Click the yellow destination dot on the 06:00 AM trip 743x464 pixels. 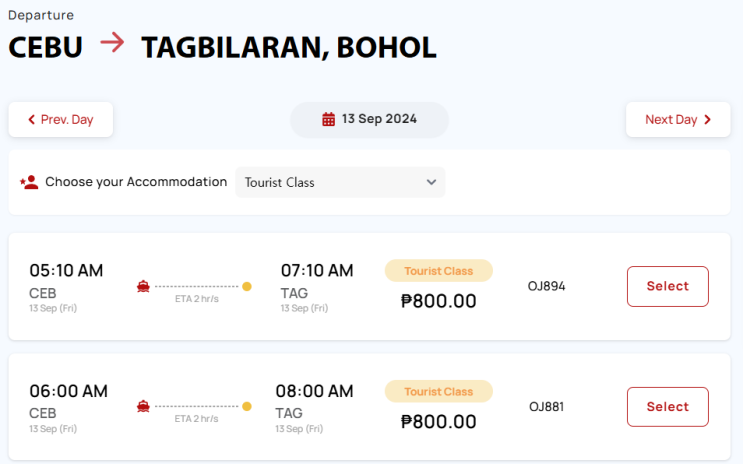247,406
